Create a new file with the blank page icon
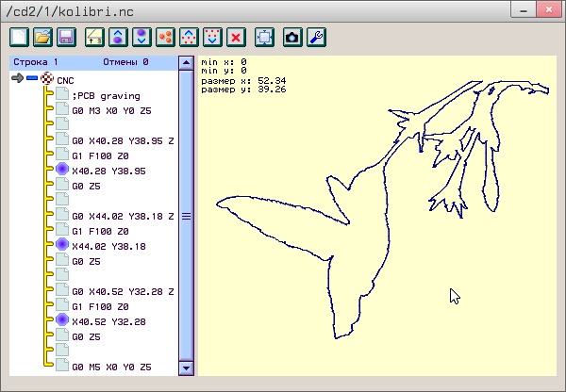 pyautogui.click(x=19, y=38)
